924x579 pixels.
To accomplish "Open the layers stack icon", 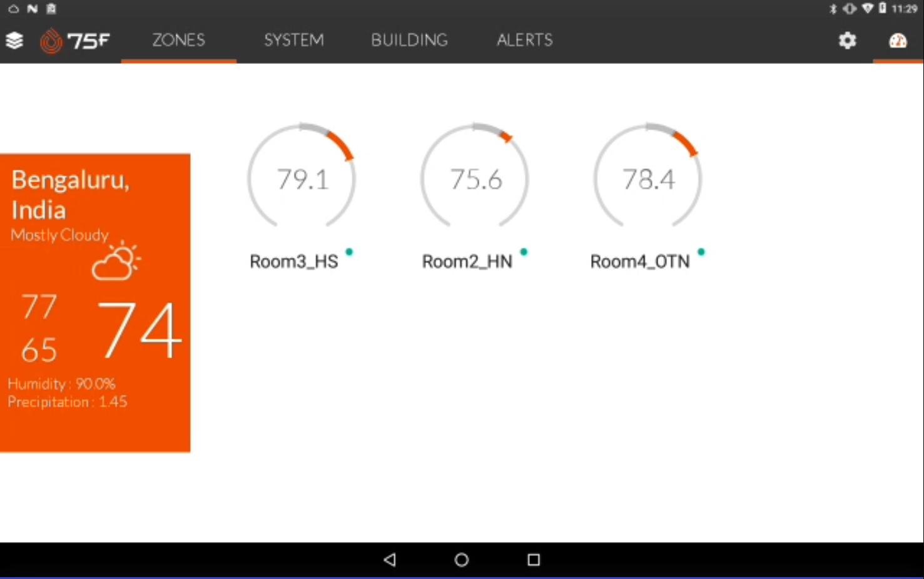I will click(x=14, y=41).
